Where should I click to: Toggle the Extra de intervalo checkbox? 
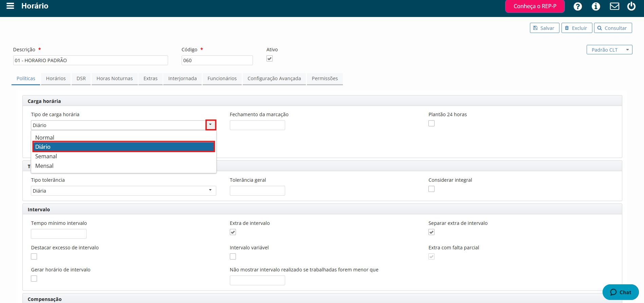(x=233, y=232)
